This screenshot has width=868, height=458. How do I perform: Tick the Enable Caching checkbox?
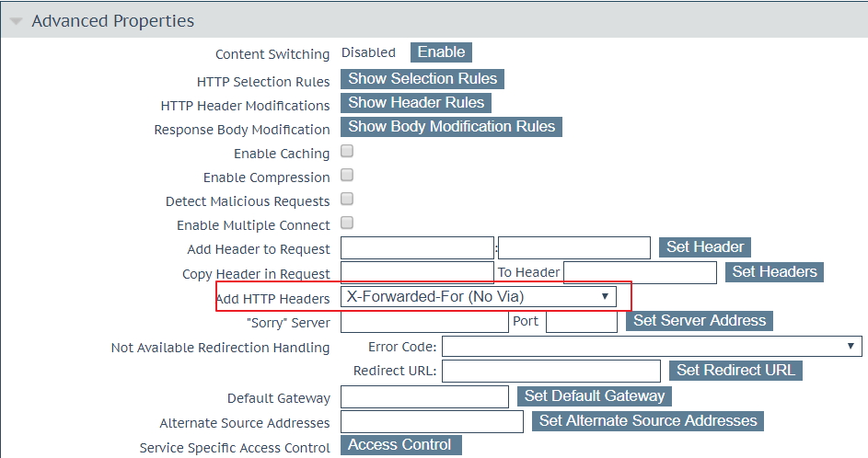[347, 152]
